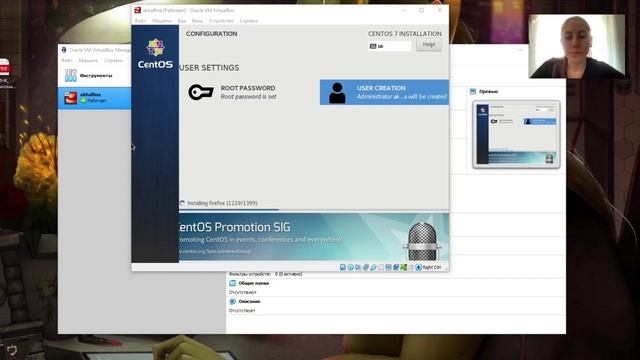The image size is (640, 360).
Task: Click the Help! button in installer
Action: click(429, 44)
